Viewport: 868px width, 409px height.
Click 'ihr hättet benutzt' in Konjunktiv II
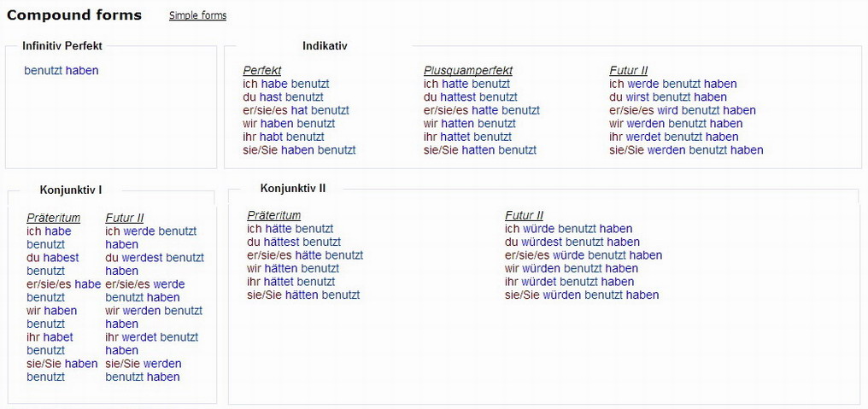point(290,282)
